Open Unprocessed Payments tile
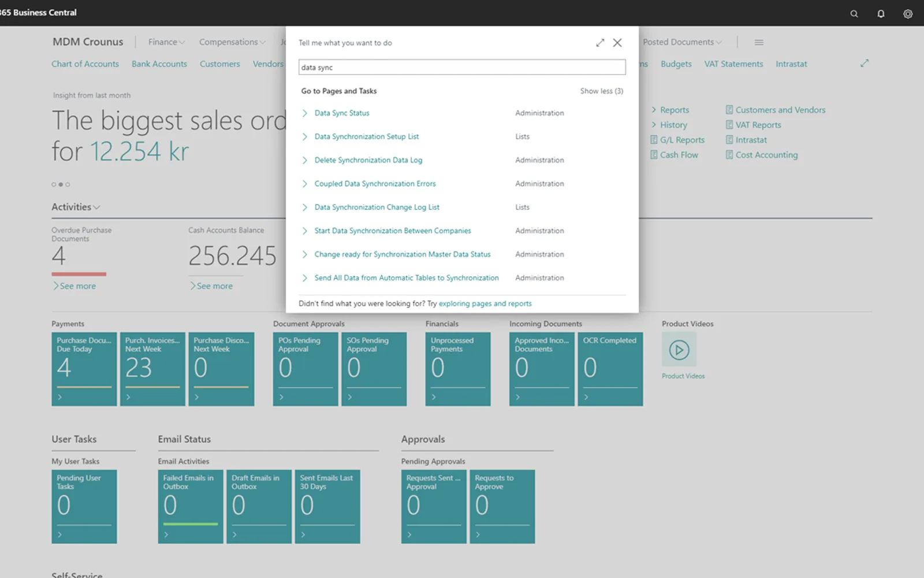The width and height of the screenshot is (924, 578). tap(458, 369)
